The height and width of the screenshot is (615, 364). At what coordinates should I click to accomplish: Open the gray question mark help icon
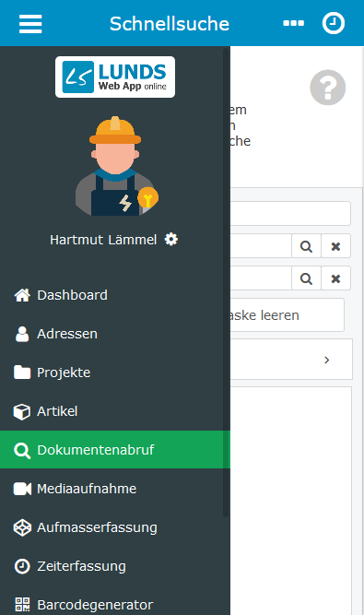327,88
